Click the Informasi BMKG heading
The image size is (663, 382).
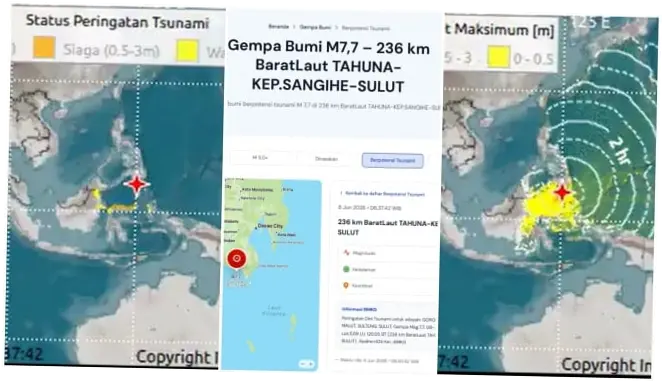[x=359, y=309]
